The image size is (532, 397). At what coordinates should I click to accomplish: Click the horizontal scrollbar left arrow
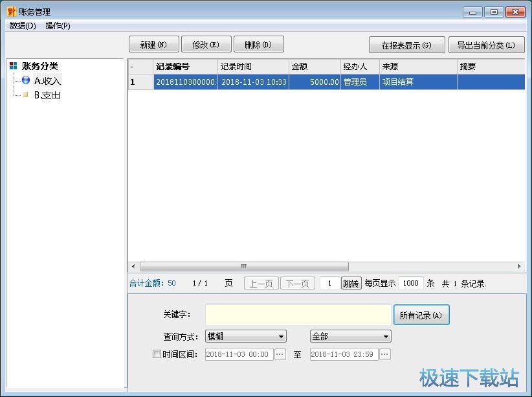pyautogui.click(x=133, y=266)
